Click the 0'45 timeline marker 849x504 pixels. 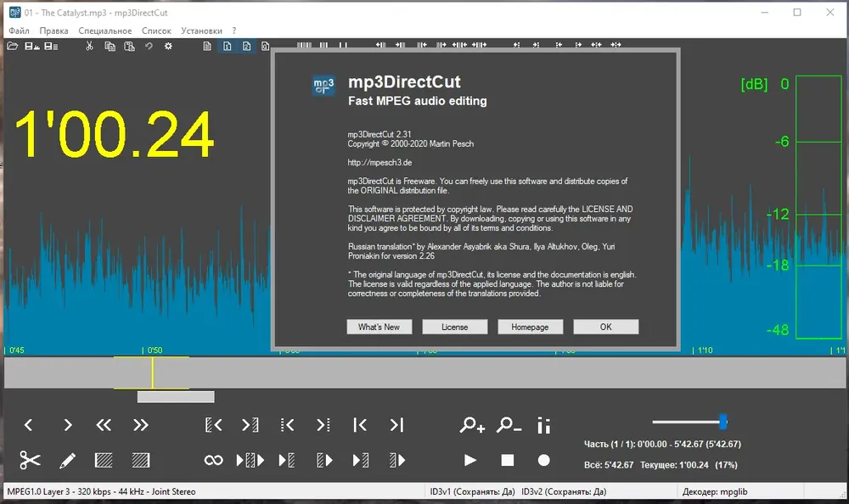[x=16, y=350]
